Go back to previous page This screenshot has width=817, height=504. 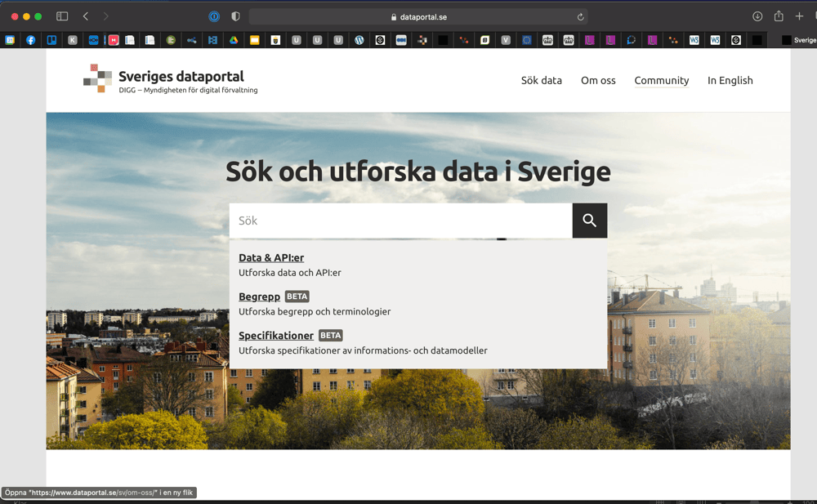[86, 16]
